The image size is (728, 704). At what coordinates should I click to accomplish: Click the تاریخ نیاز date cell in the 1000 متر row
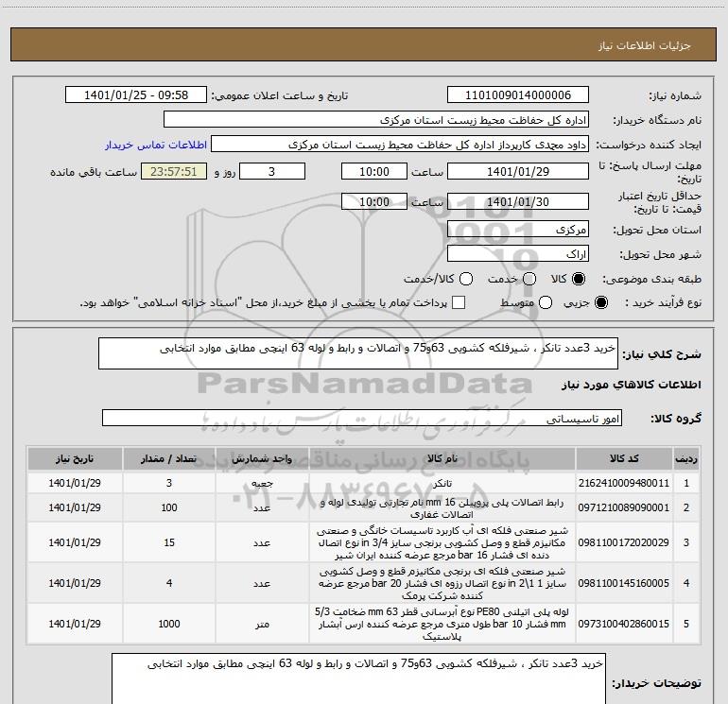(75, 624)
